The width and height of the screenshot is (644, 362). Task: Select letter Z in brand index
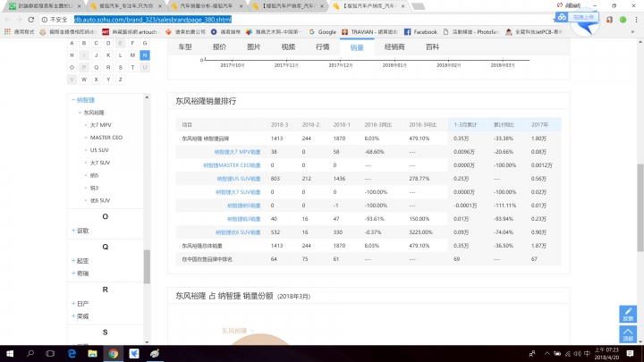121,80
